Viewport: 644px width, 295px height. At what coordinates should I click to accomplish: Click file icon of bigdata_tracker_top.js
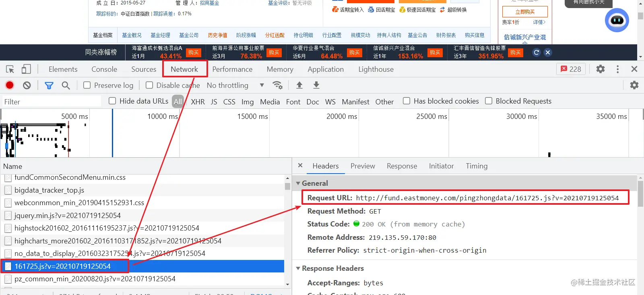tap(8, 190)
